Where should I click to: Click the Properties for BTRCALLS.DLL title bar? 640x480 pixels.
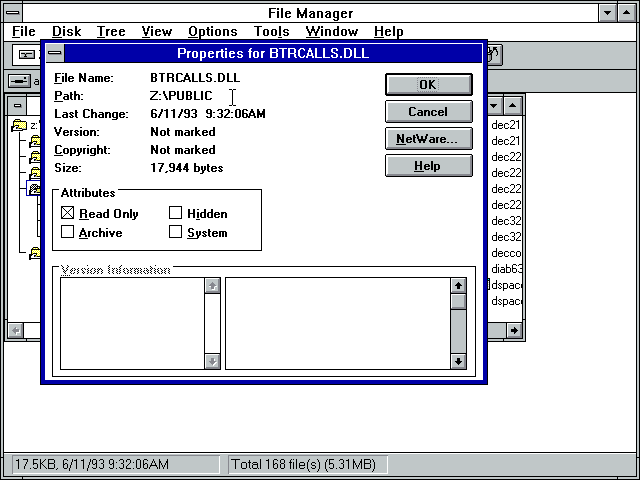click(273, 53)
